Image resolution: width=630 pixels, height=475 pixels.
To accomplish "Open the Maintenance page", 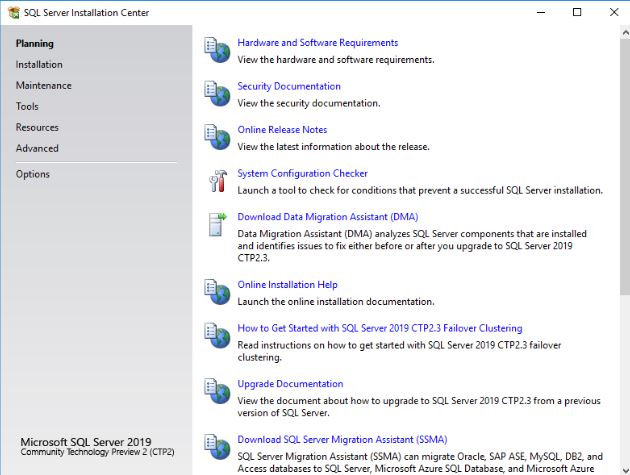I will pyautogui.click(x=43, y=85).
